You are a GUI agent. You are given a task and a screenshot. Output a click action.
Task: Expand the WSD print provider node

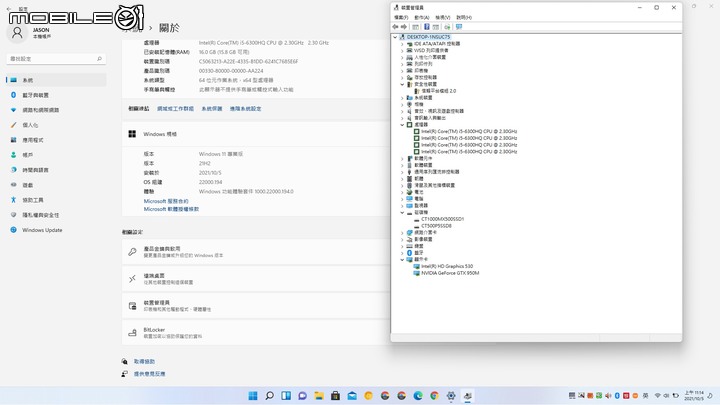[x=402, y=51]
